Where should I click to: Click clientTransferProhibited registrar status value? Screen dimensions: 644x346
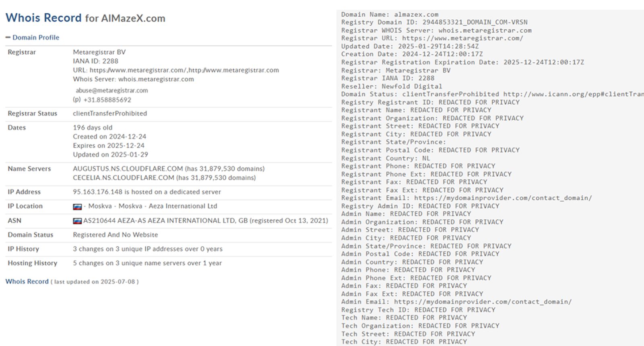(x=110, y=113)
